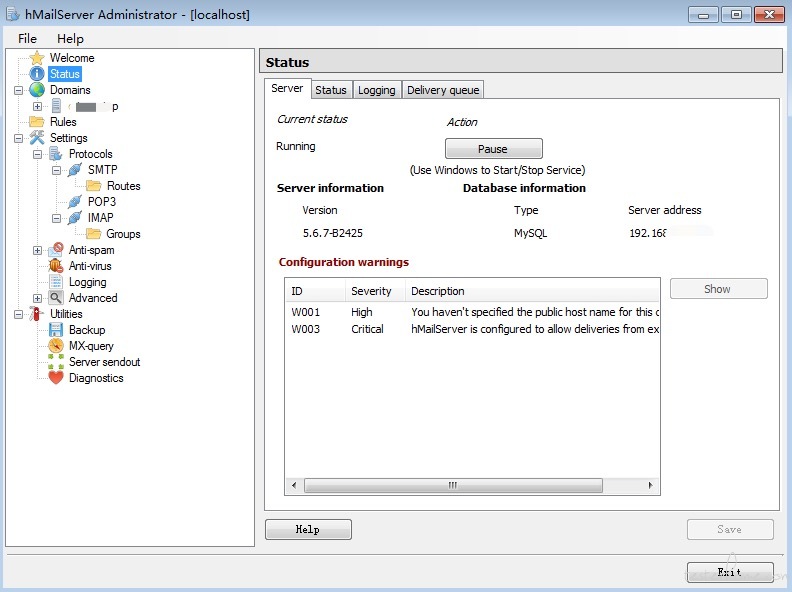The height and width of the screenshot is (592, 792).
Task: Select warning row W003
Action: [x=472, y=329]
